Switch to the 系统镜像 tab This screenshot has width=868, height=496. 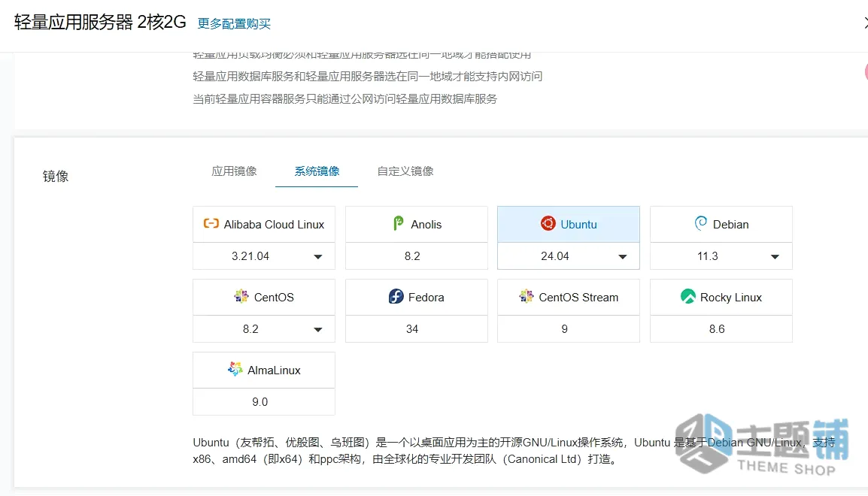(x=317, y=171)
